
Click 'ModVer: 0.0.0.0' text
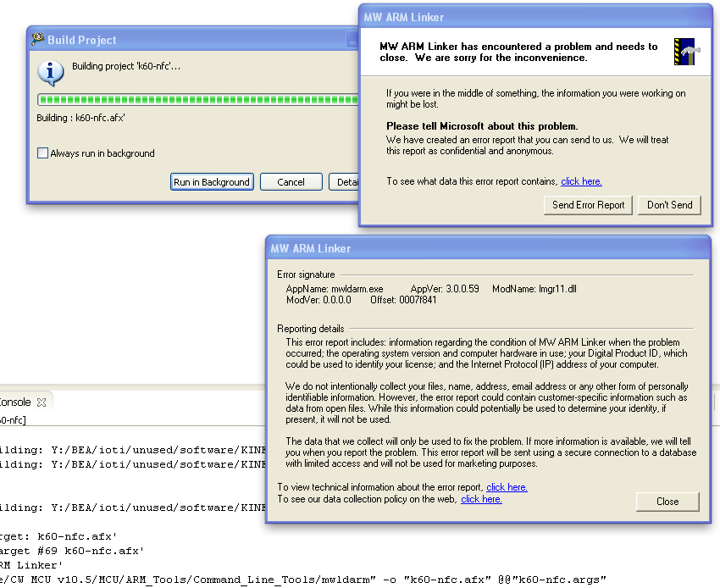[318, 300]
